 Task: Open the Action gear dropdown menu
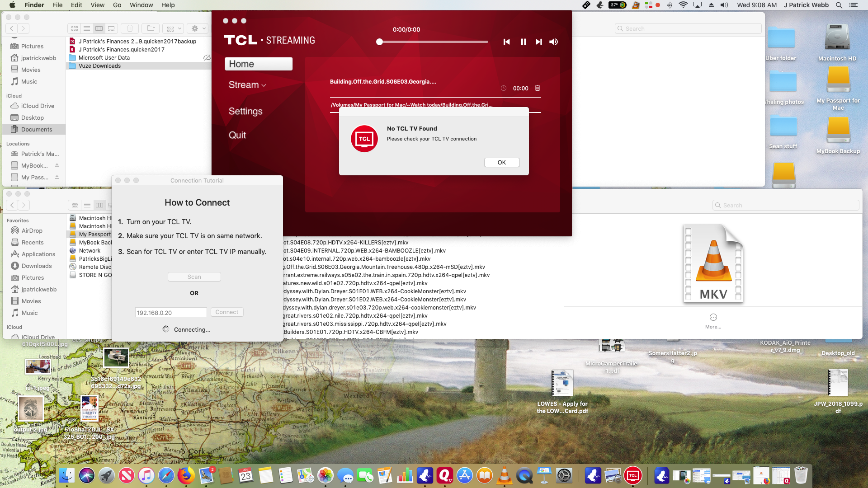tap(198, 28)
